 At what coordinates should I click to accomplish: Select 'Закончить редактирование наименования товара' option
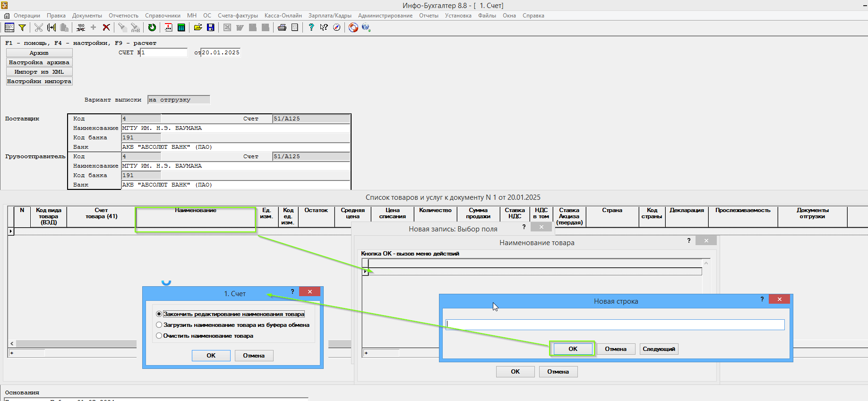click(230, 314)
